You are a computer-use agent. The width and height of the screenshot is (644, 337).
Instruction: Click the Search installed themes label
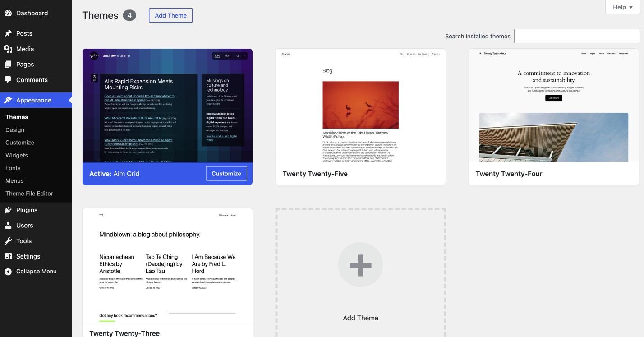pos(478,36)
